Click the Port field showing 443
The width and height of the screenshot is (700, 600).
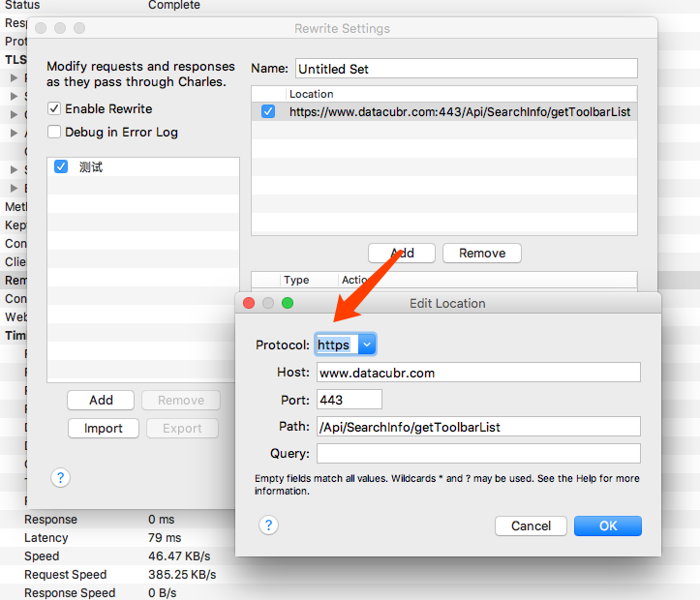tap(350, 400)
